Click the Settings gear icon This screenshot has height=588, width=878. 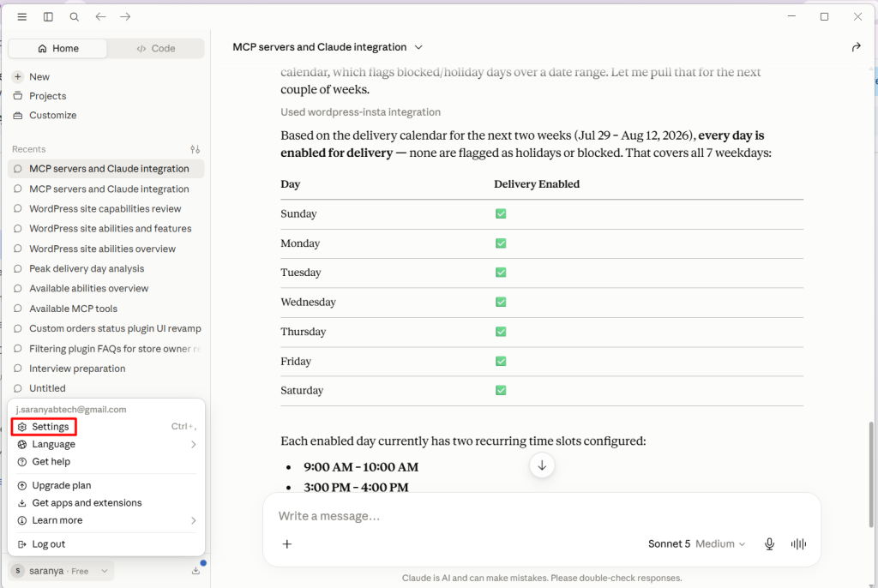coord(21,427)
